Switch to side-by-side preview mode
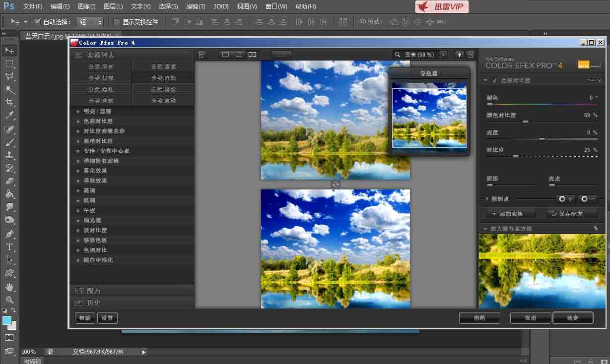Image resolution: width=610 pixels, height=364 pixels. point(252,55)
